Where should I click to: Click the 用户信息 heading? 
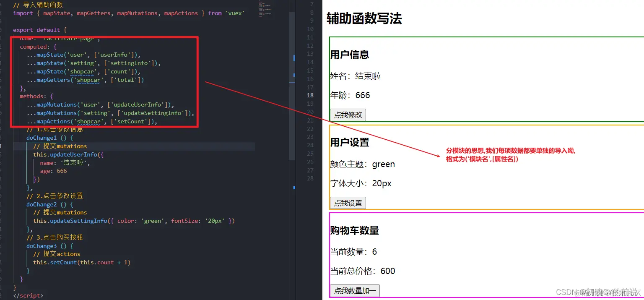point(350,55)
